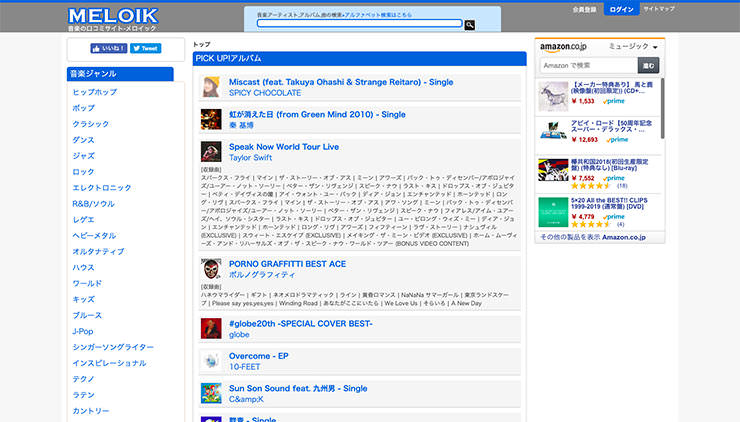Select the ダンス genre
Viewport: 740px width, 422px height.
(83, 140)
